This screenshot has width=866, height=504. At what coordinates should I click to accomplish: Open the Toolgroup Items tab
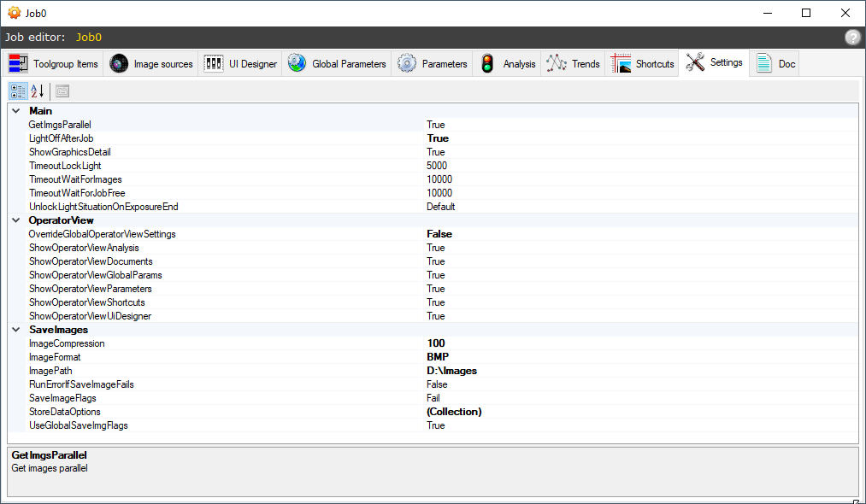(x=53, y=64)
